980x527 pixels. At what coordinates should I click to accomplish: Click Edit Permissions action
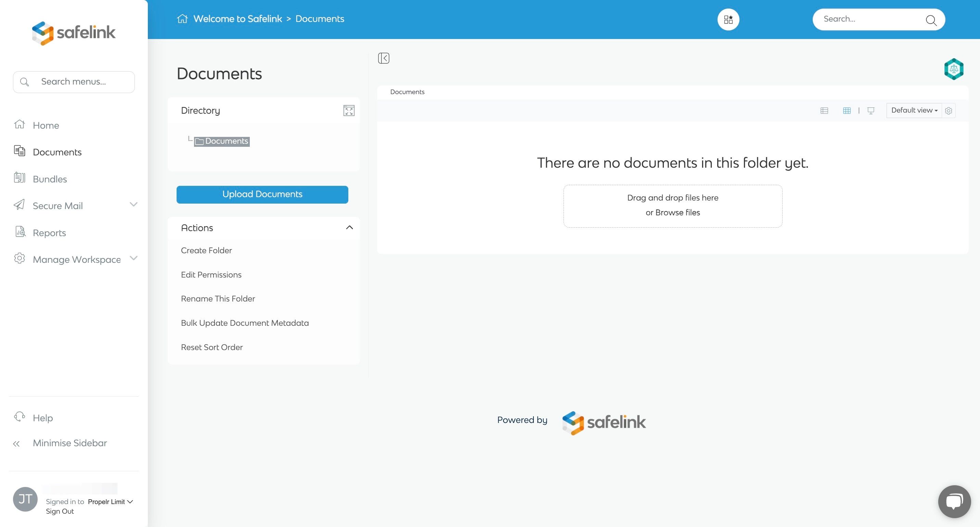click(211, 275)
